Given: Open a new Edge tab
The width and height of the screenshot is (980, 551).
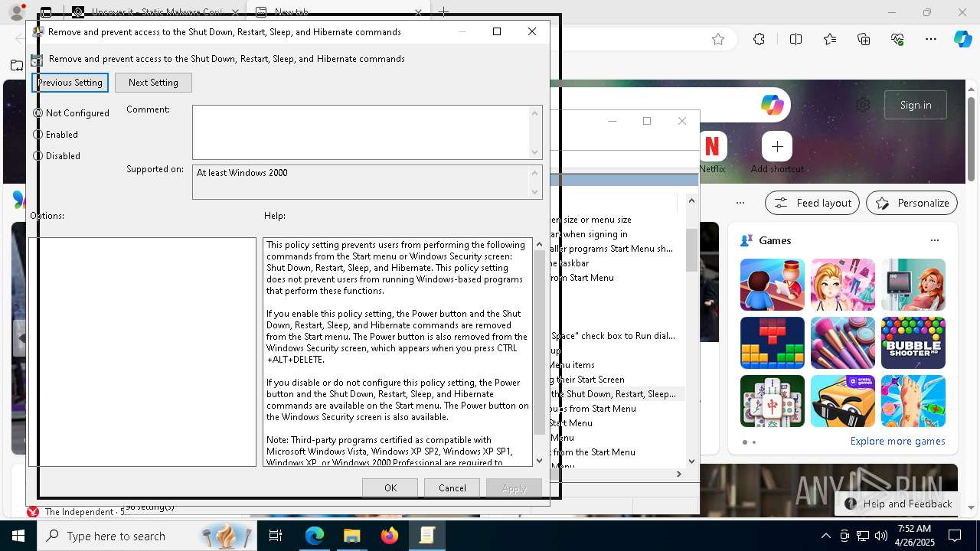Looking at the screenshot, I should click(x=443, y=12).
